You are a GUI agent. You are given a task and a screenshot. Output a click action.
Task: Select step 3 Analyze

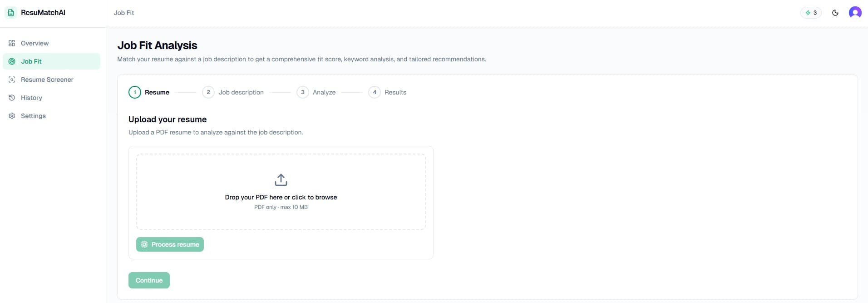[316, 92]
